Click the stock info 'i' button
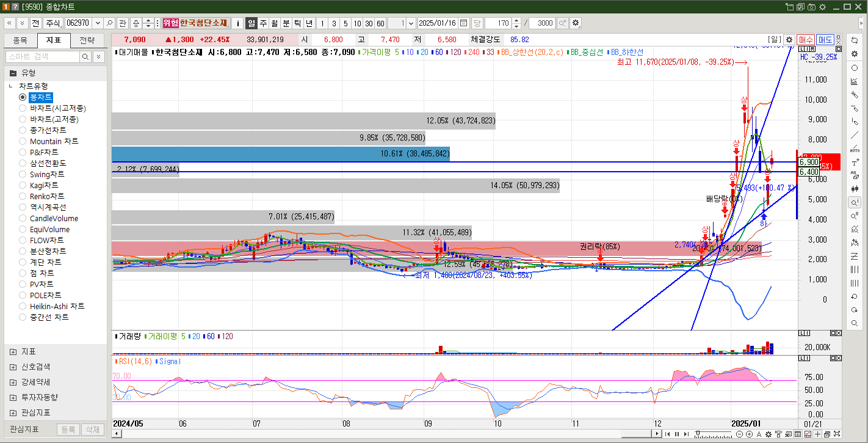This screenshot has height=443, width=868. pos(238,23)
